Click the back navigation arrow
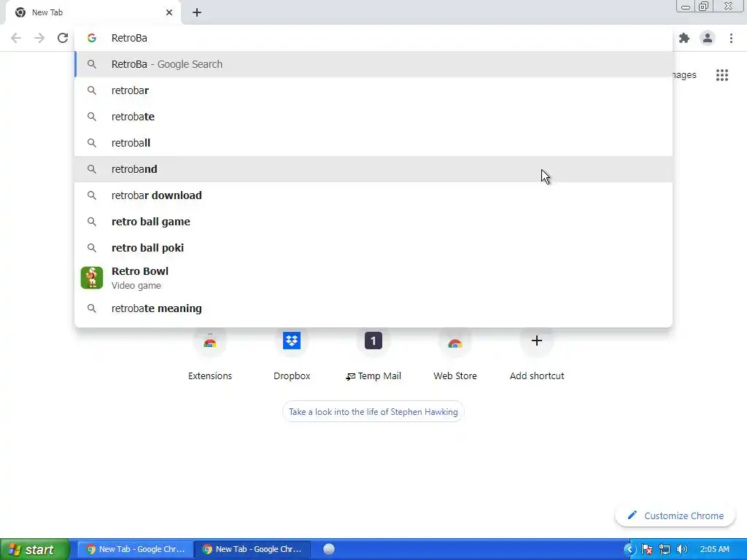Viewport: 747px width, 560px height. [x=16, y=38]
